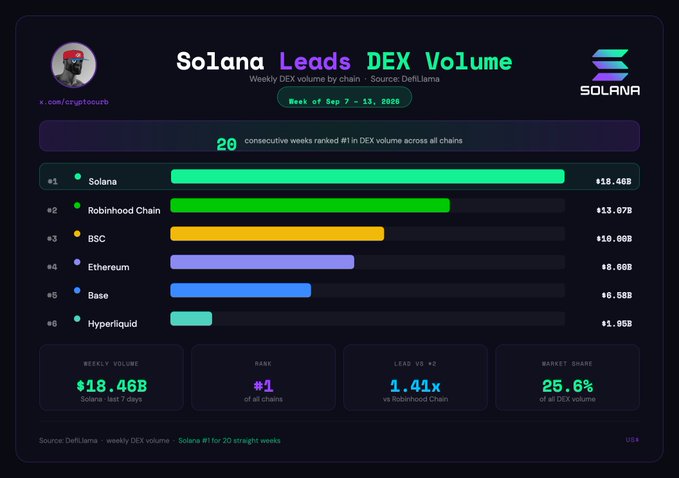Click the Hyperliquid teal dot indicator
This screenshot has height=478, width=679.
pos(77,319)
